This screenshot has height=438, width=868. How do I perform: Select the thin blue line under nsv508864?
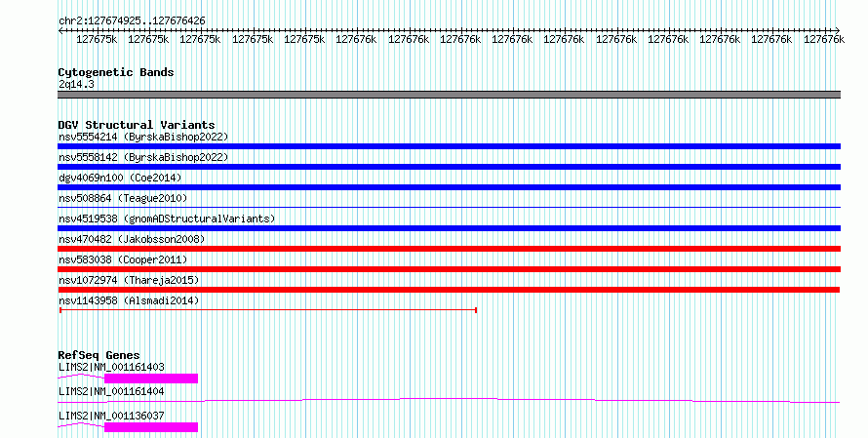pos(449,208)
